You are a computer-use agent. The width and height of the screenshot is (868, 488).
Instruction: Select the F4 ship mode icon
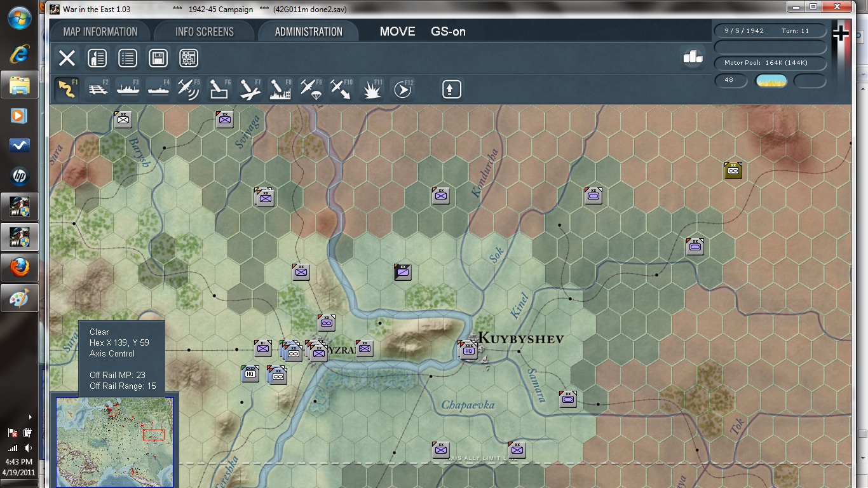(158, 89)
